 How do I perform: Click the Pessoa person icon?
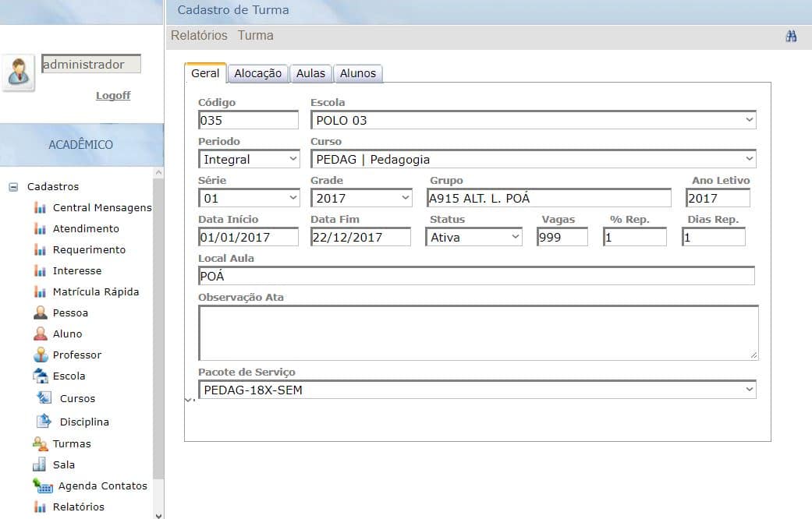[x=41, y=312]
